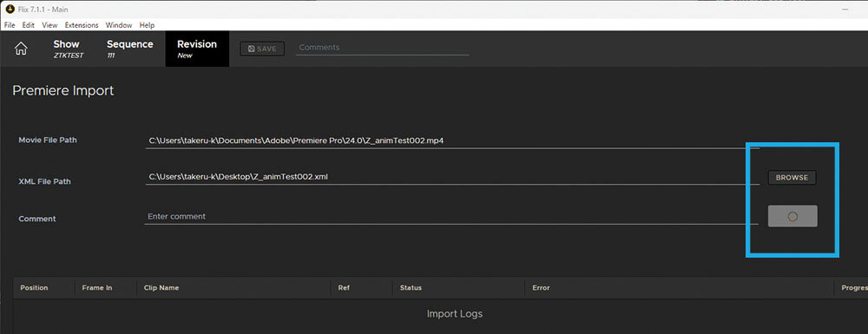Select the Revision New tab

point(197,49)
